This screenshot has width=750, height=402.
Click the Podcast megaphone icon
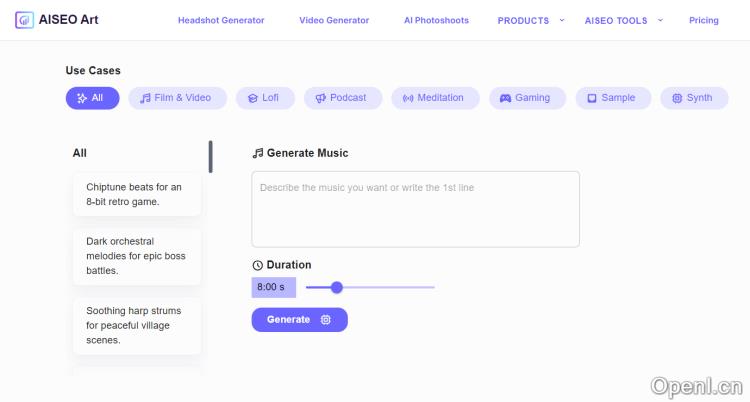[320, 98]
